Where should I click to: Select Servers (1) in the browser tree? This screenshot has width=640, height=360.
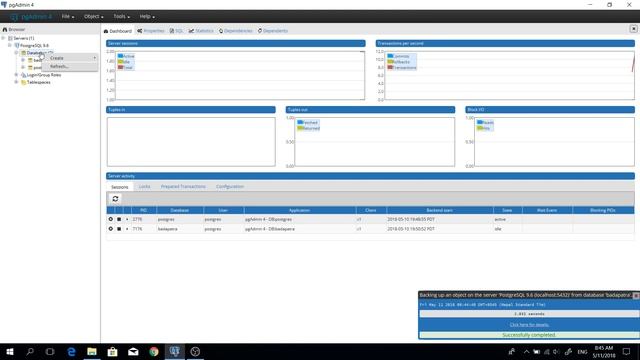tap(24, 38)
